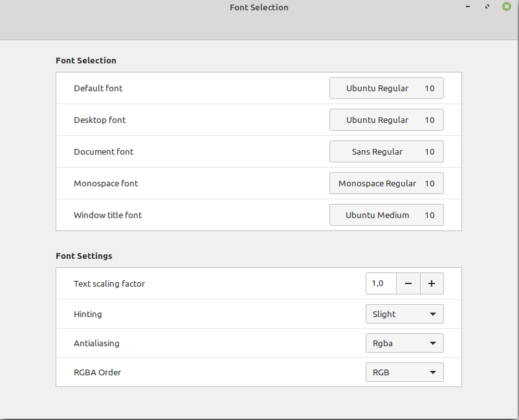This screenshot has height=420, width=519.
Task: Close the Font Selection window
Action: (507, 6)
